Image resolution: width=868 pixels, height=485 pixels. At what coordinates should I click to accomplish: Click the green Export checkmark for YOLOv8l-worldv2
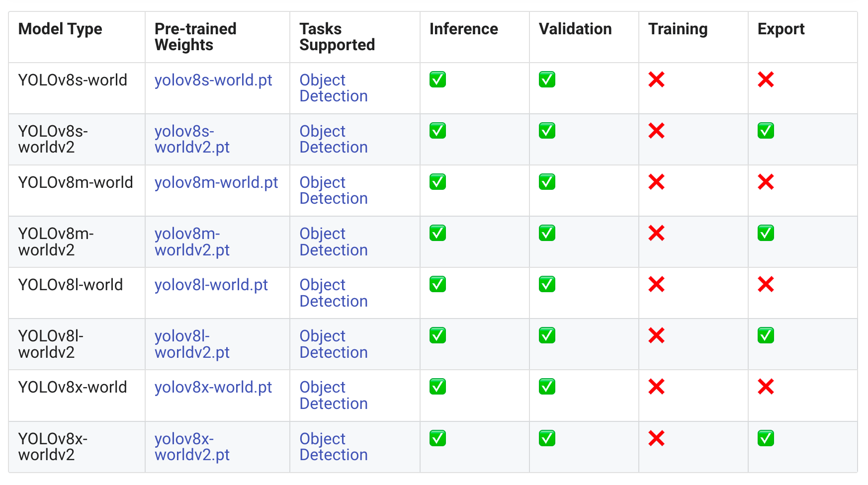766,335
